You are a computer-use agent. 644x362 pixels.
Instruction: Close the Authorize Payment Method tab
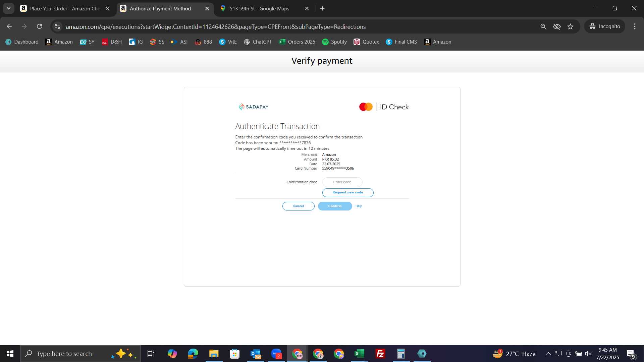(x=207, y=8)
